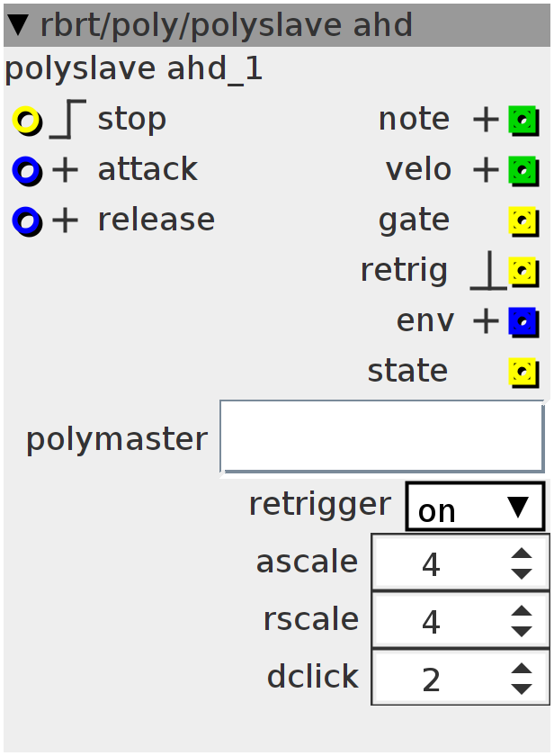Click the yellow gate outlet port
Image resolution: width=554 pixels, height=756 pixels.
point(523,221)
